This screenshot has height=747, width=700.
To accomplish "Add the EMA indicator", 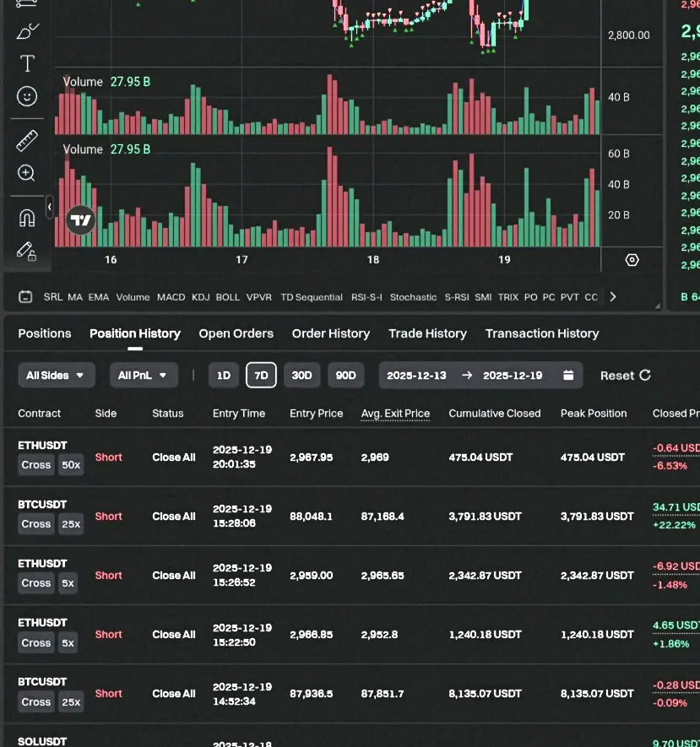I will click(99, 297).
